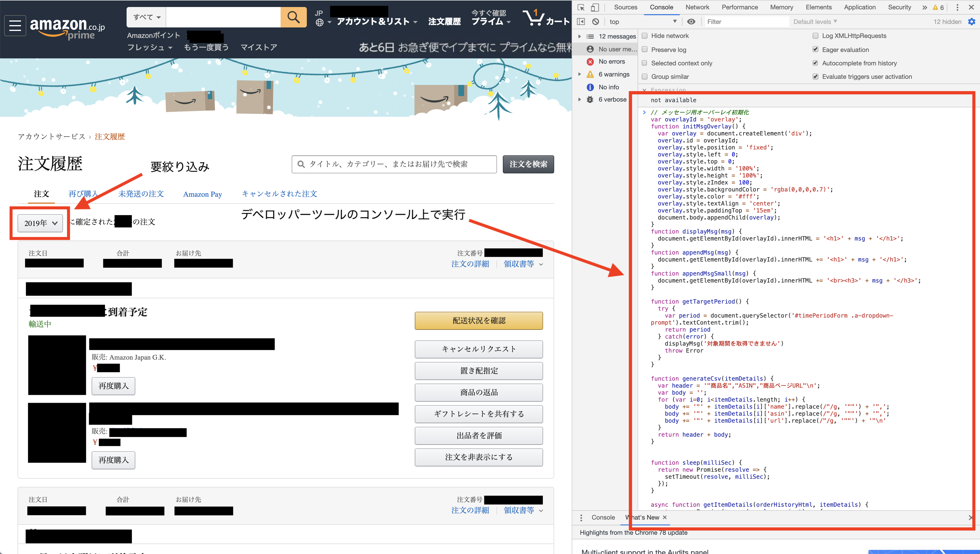The width and height of the screenshot is (980, 554).
Task: Click アカウントサービス breadcrumb link
Action: point(51,137)
